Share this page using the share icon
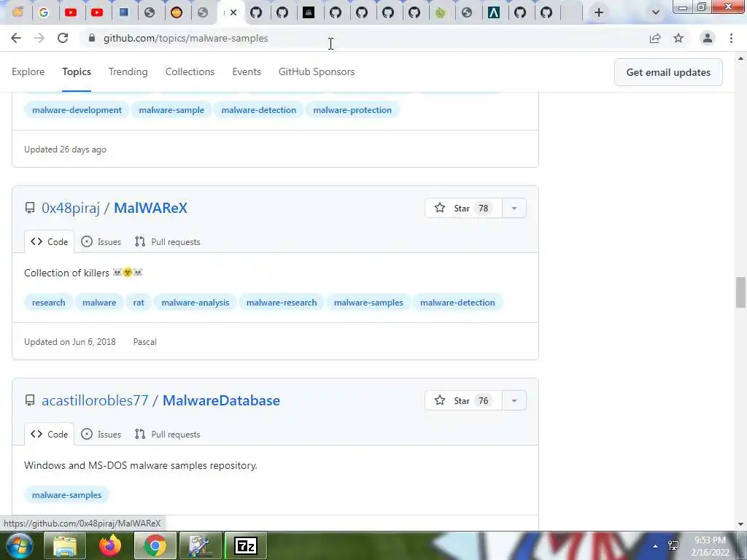Image resolution: width=747 pixels, height=560 pixels. point(655,38)
